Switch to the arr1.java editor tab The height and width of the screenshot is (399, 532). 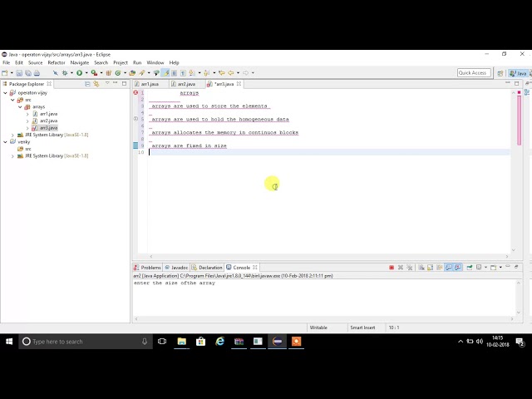pyautogui.click(x=150, y=84)
